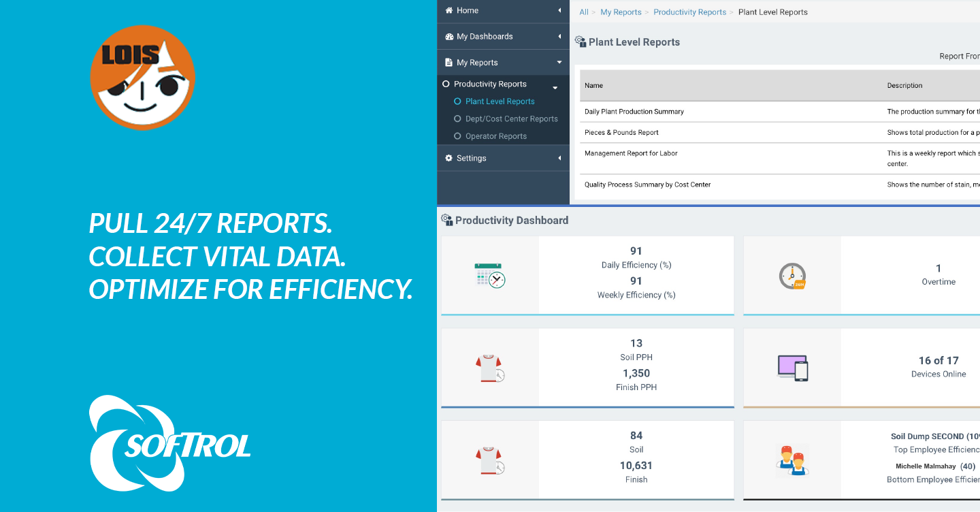Click the Softrol logo
Viewport: 980px width, 512px height.
[170, 443]
